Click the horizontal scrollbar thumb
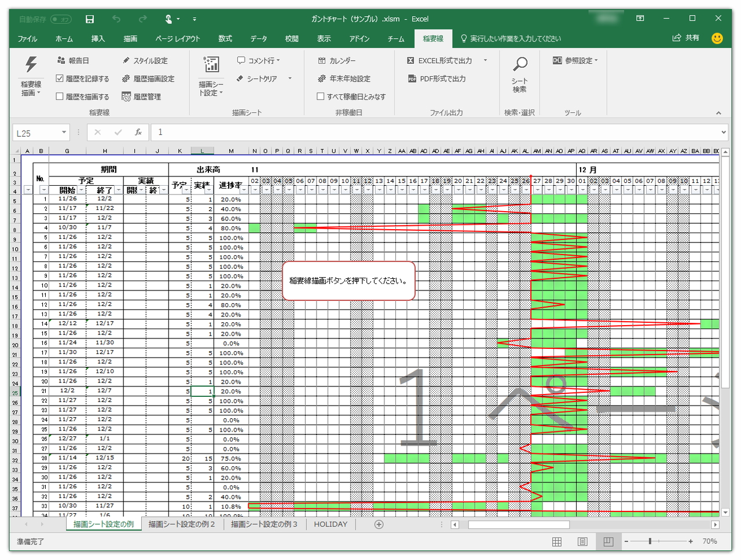 [x=519, y=525]
